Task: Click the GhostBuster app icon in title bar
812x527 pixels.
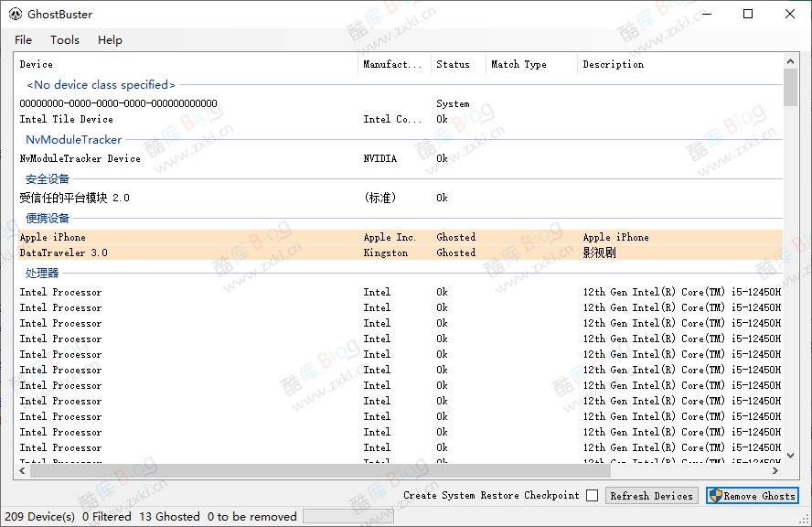Action: coord(16,15)
